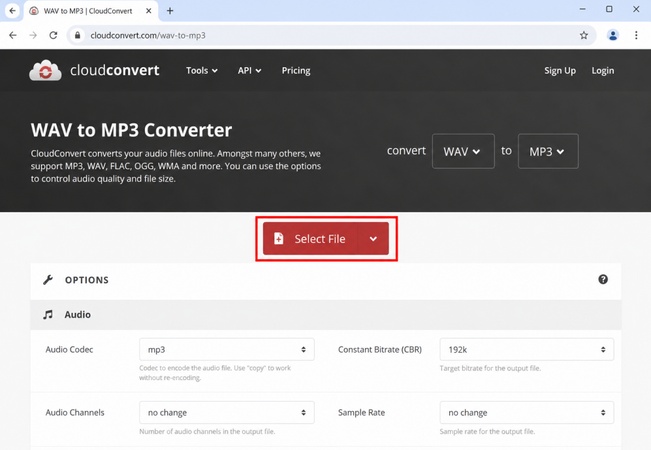Screen dimensions: 651x450
Task: Click the Audio Codec label
Action: 69,349
